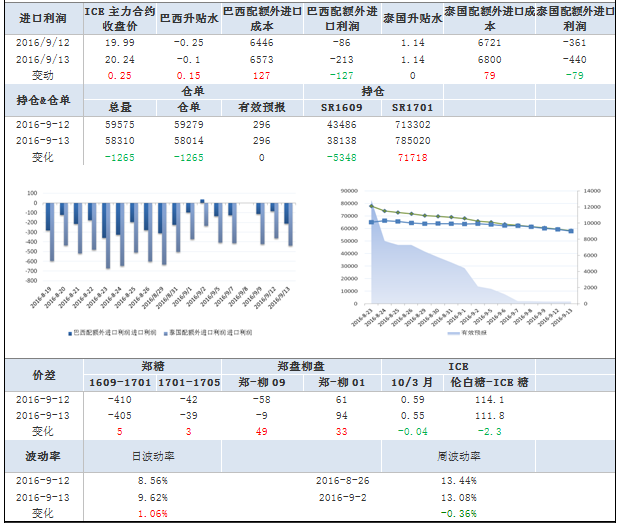Viewport: 619px width, 523px height.
Task: Select the blue line's first square marker
Action: [372, 222]
